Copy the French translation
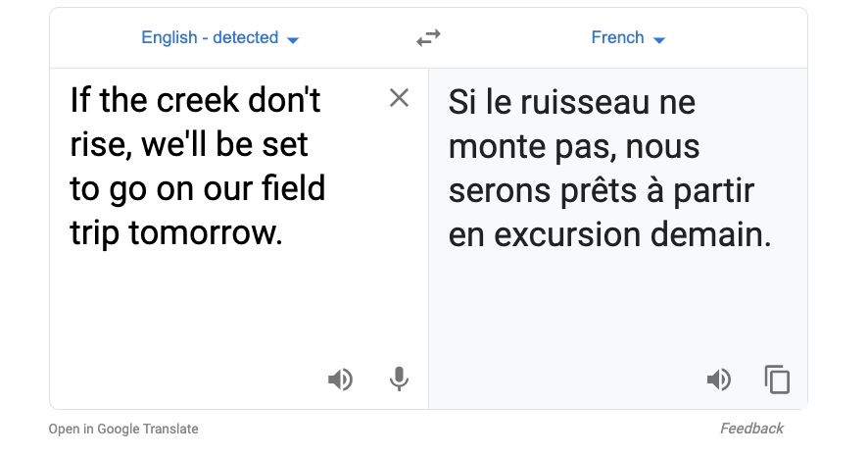868x456 pixels. coord(777,380)
